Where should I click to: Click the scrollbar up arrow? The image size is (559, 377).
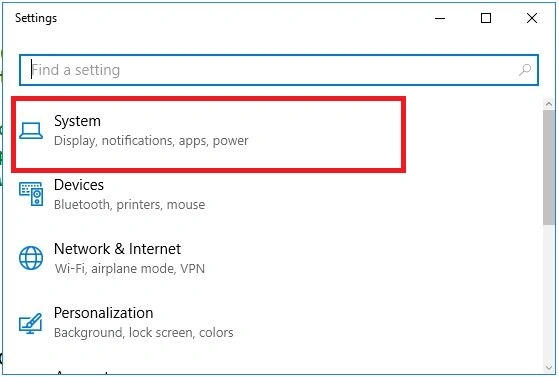549,104
